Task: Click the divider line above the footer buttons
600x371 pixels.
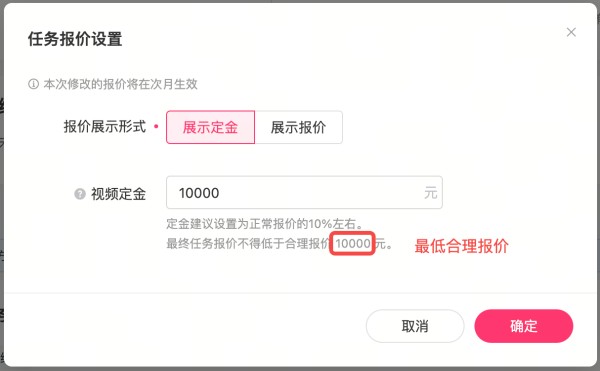Action: [x=300, y=293]
